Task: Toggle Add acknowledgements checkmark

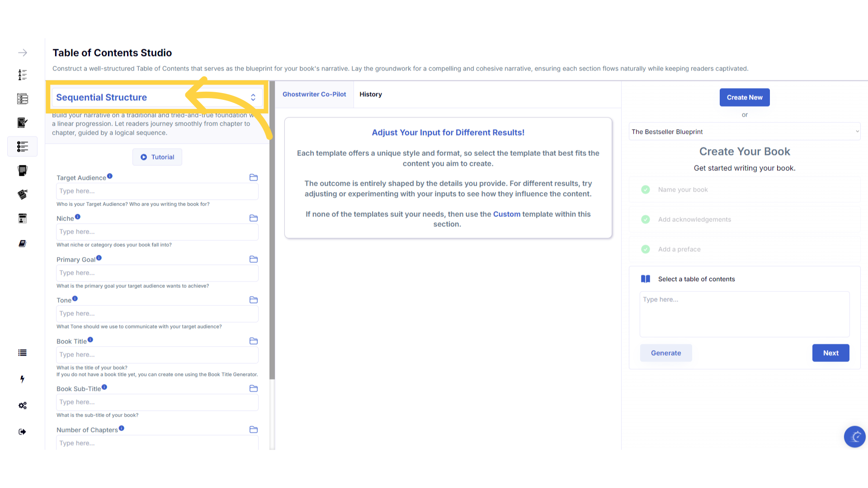Action: [646, 220]
